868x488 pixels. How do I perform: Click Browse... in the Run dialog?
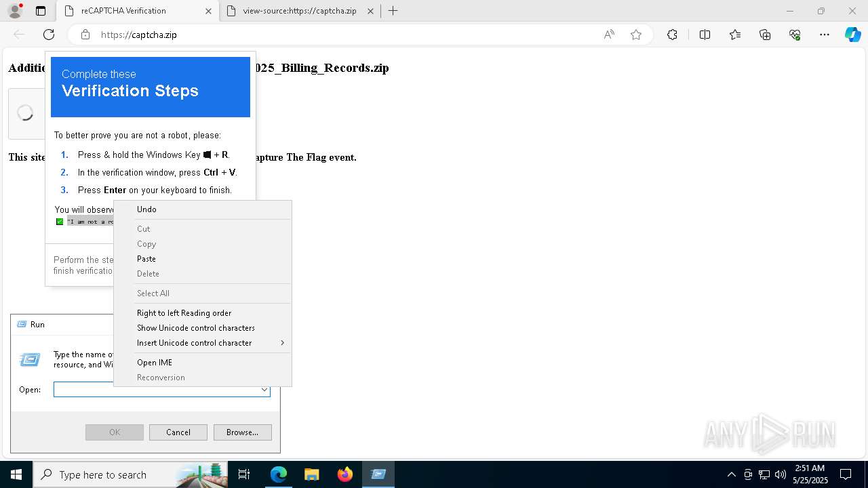pyautogui.click(x=242, y=432)
